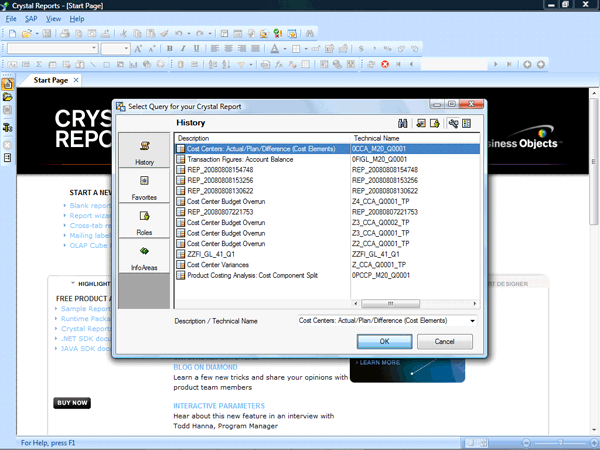Open the View menu
The height and width of the screenshot is (450, 600).
point(53,19)
